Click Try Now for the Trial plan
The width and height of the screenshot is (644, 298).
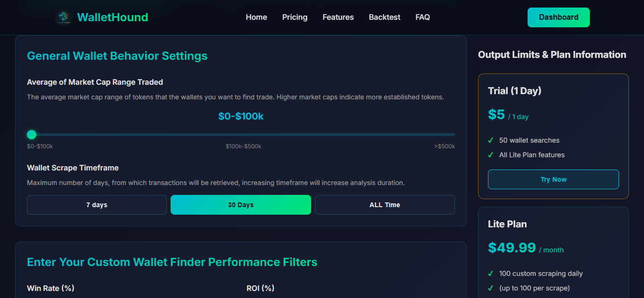click(553, 179)
